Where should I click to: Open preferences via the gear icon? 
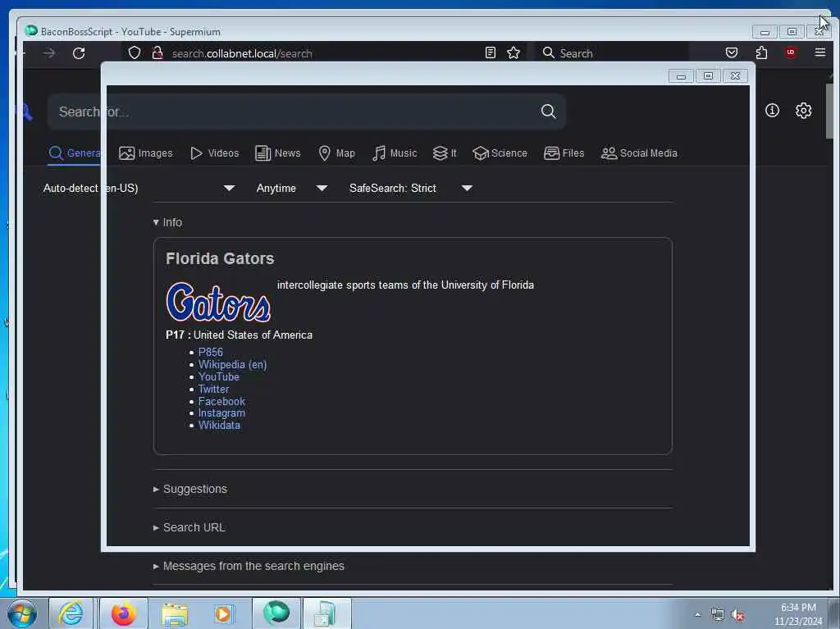(x=803, y=111)
